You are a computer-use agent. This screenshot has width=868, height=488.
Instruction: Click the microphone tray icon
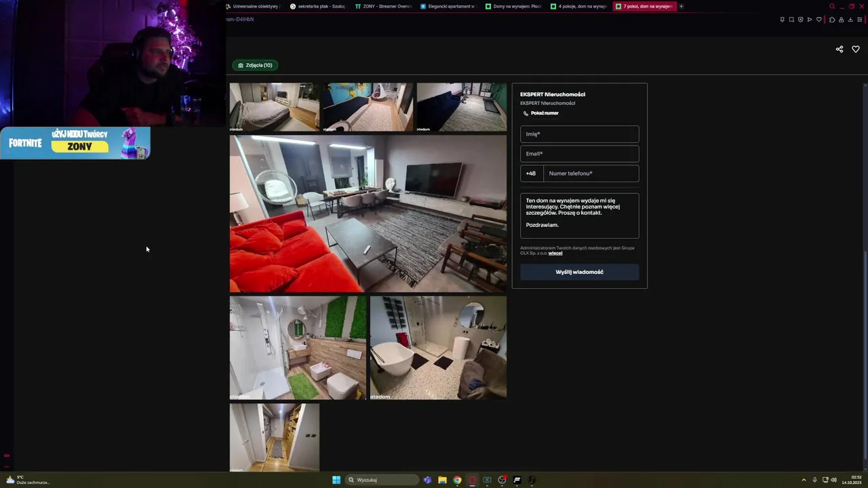814,480
